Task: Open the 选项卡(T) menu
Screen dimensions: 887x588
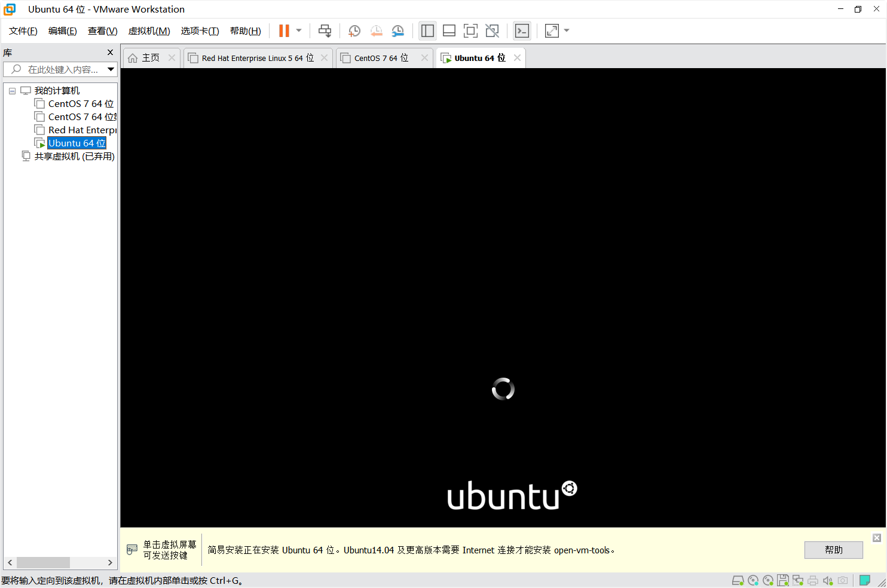Action: tap(200, 31)
